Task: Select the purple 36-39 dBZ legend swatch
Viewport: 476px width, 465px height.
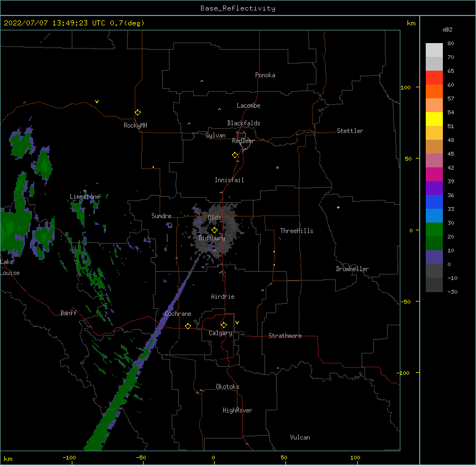Action: pyautogui.click(x=434, y=188)
